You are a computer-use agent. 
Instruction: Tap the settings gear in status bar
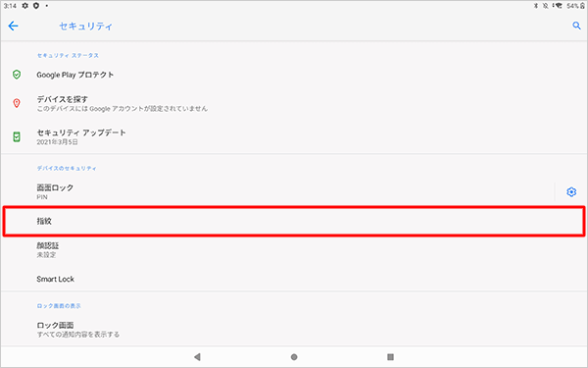pyautogui.click(x=25, y=6)
